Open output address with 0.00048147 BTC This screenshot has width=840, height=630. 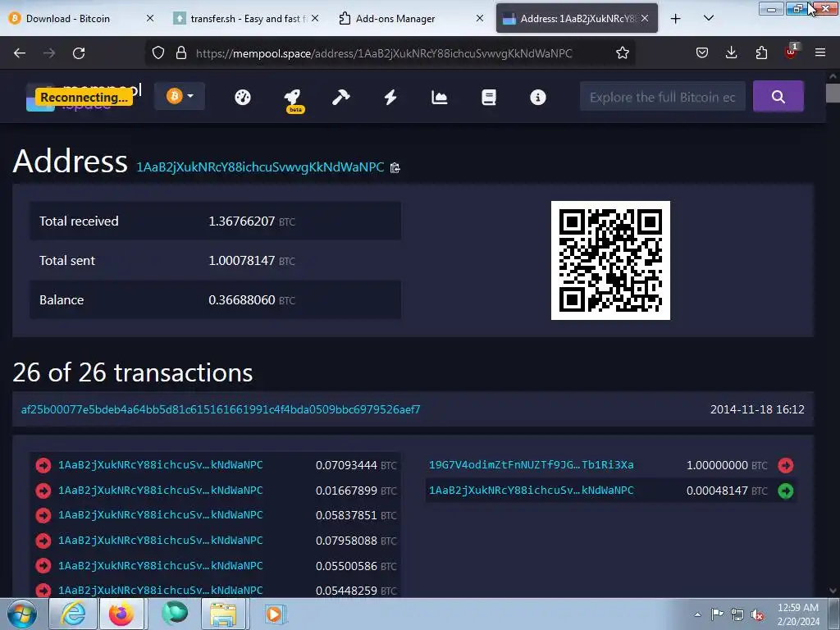pyautogui.click(x=531, y=491)
